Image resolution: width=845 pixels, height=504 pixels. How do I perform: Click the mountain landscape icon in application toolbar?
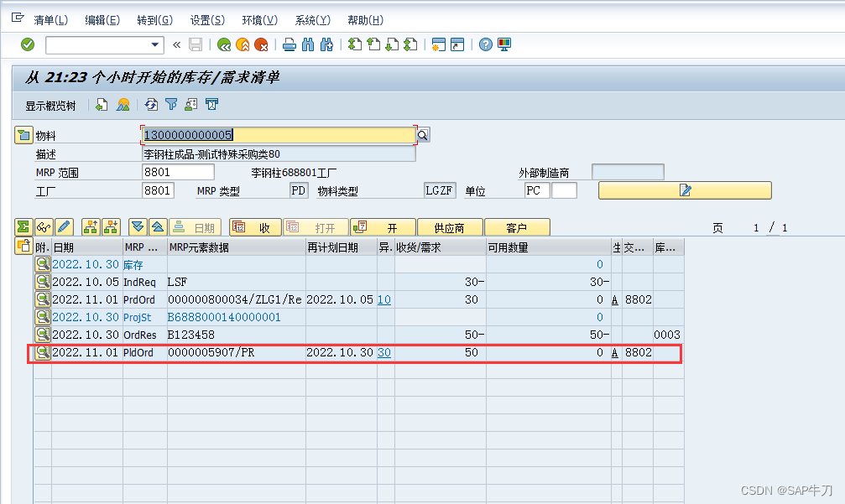[x=123, y=105]
